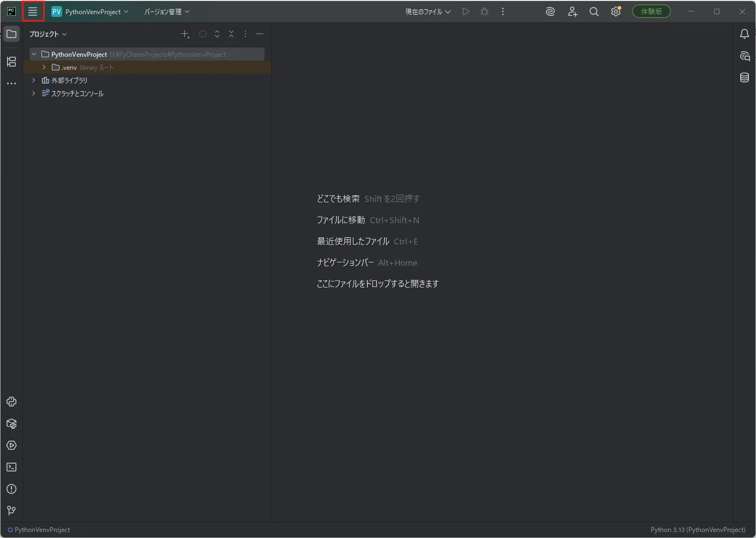Click the Run play button
Viewport: 756px width, 538px height.
coord(466,11)
